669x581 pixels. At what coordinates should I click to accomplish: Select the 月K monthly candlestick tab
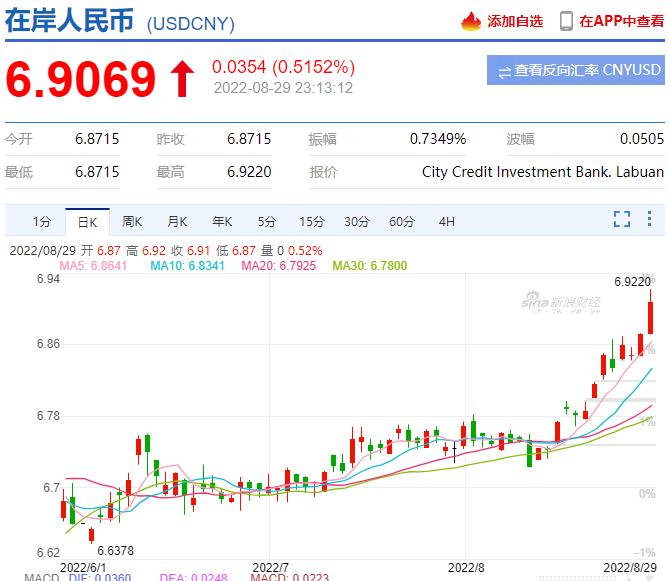pos(177,221)
